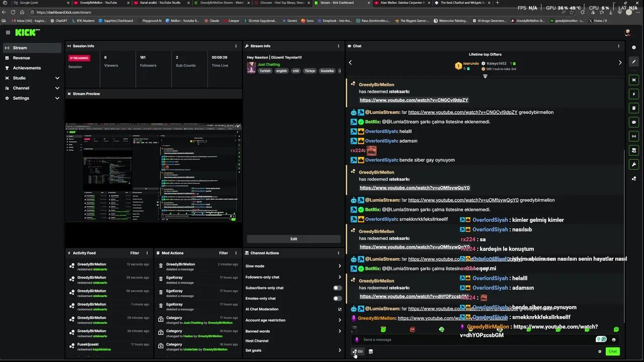Click into the Send a message field

478,339
